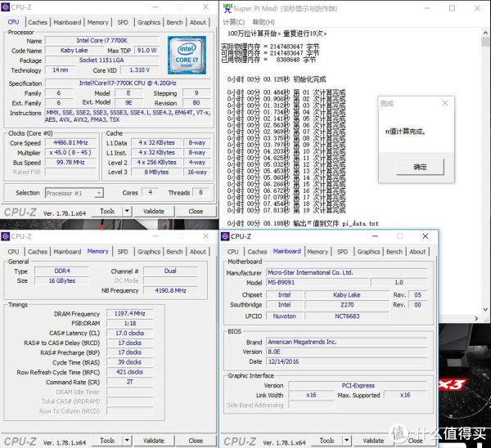Click the CAS# Latency 17.0 clocks value

coord(129,334)
